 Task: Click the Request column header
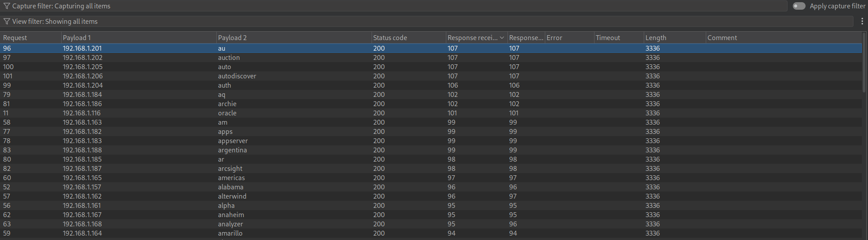point(15,38)
